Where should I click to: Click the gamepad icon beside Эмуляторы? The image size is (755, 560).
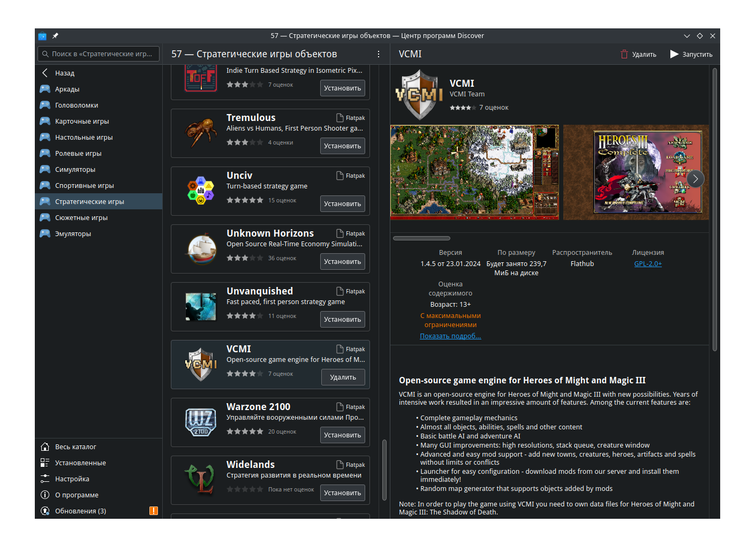45,233
